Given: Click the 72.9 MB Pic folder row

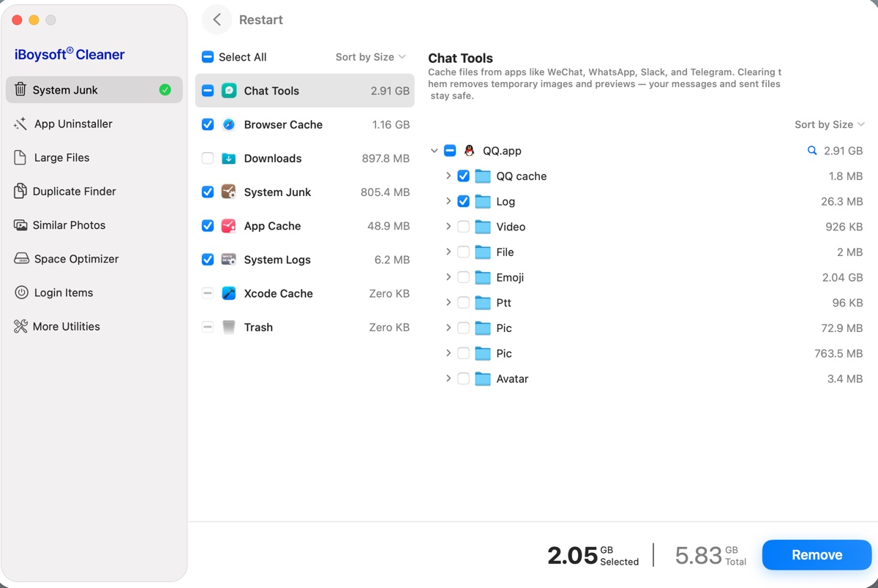Looking at the screenshot, I should [x=647, y=328].
